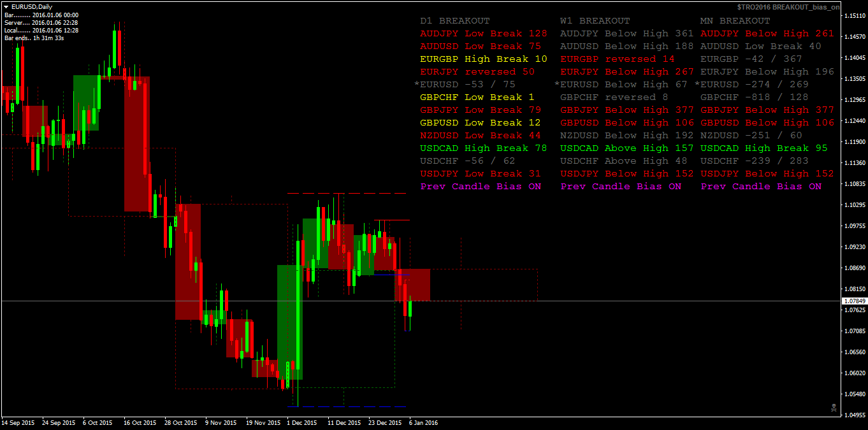Click the 14 Sep 2015 date label

click(x=18, y=422)
